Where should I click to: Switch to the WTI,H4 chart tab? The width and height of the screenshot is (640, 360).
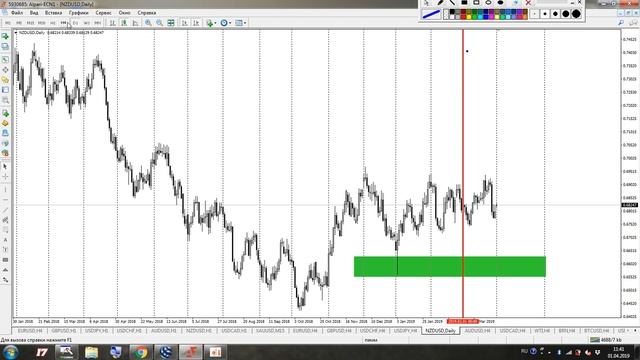click(542, 331)
